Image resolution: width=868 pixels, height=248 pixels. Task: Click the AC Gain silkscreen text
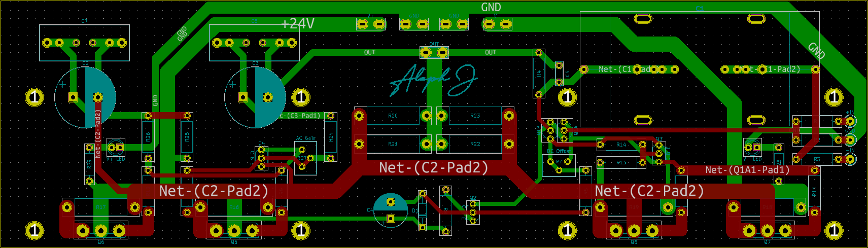(x=306, y=138)
